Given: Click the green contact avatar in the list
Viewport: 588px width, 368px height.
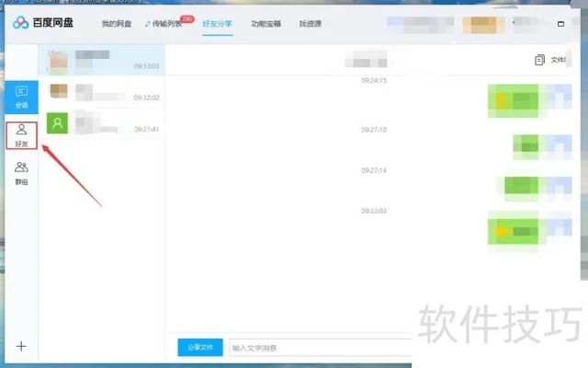Looking at the screenshot, I should pos(58,122).
